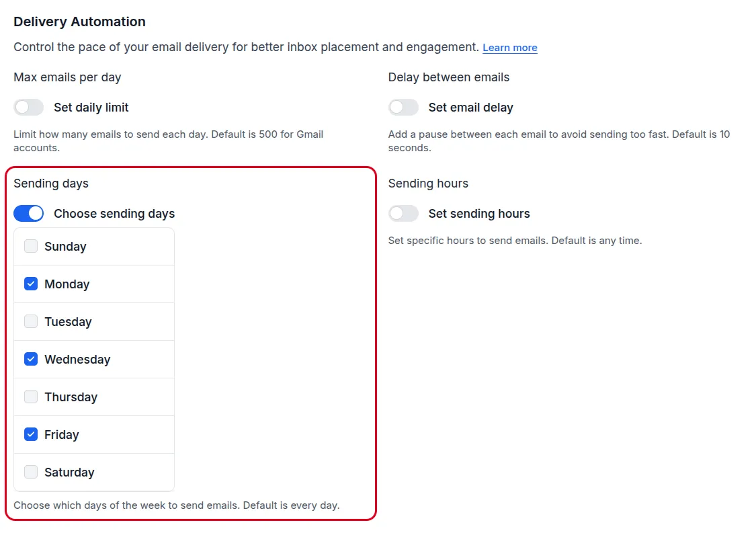756x535 pixels.
Task: Click the Set sending hours label text
Action: [x=479, y=214]
